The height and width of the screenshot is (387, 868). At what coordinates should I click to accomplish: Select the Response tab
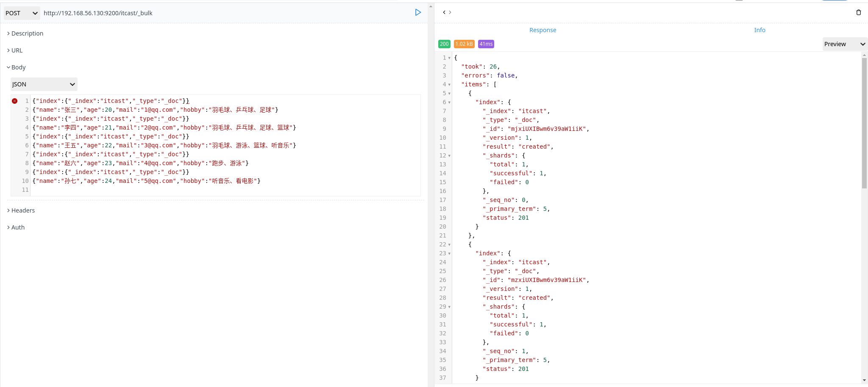click(x=542, y=30)
